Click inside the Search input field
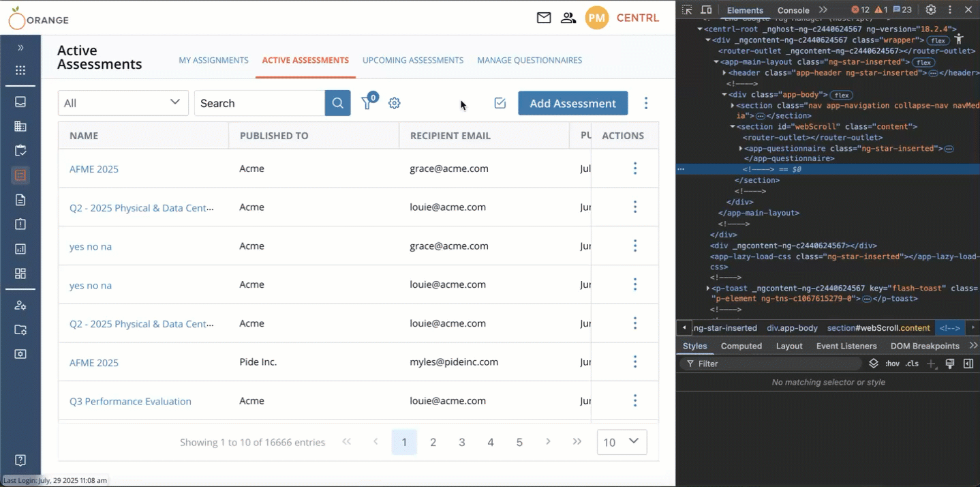Screen dimensions: 980x487 260,103
